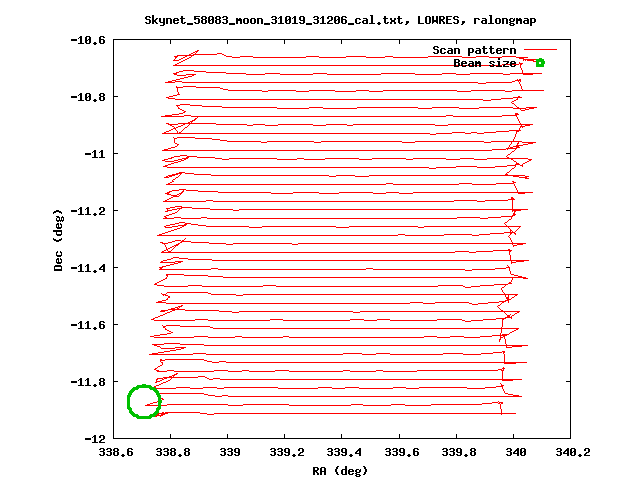Click the large green beam circle in the plot

coord(144,402)
